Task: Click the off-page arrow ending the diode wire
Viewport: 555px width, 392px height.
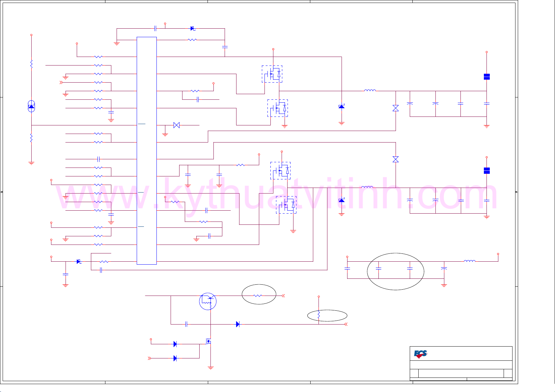Action: (x=346, y=324)
